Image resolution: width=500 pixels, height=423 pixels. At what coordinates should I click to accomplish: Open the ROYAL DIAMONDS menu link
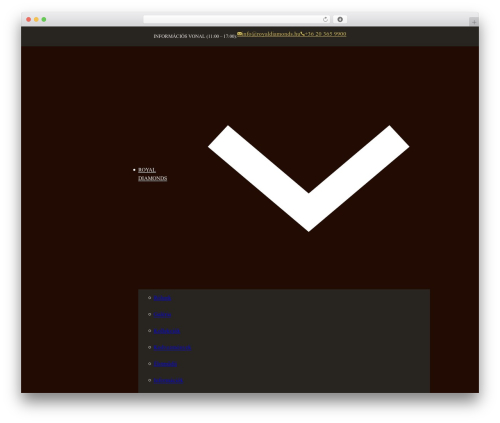pos(153,174)
